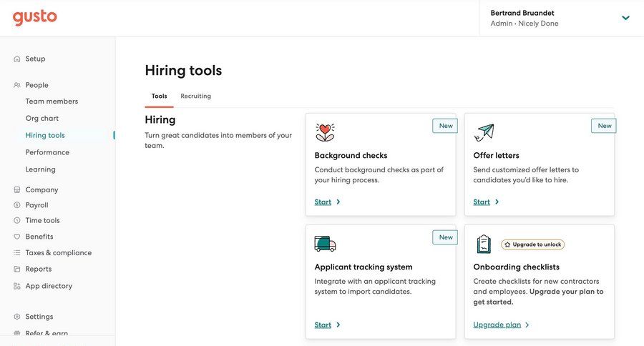
Task: Open Settings in the sidebar
Action: click(39, 317)
